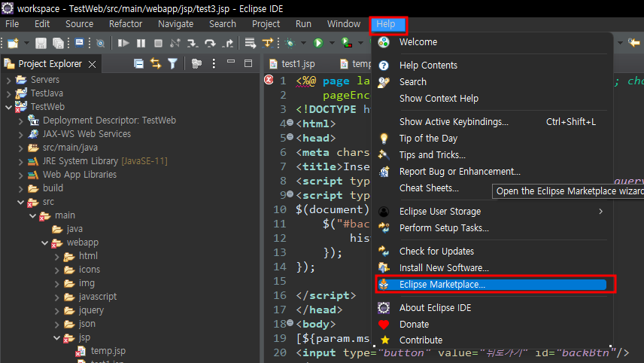Select Web App Libraries
644x363 pixels.
[x=80, y=174]
